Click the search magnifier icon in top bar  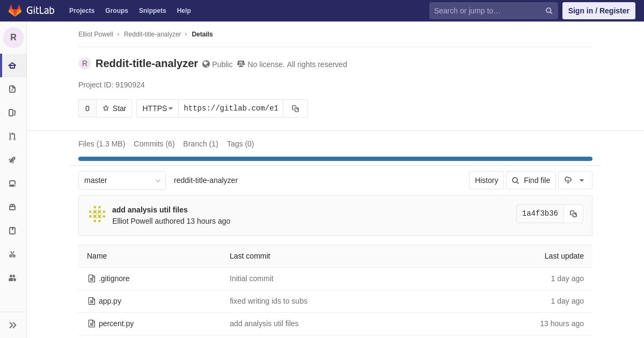(548, 11)
